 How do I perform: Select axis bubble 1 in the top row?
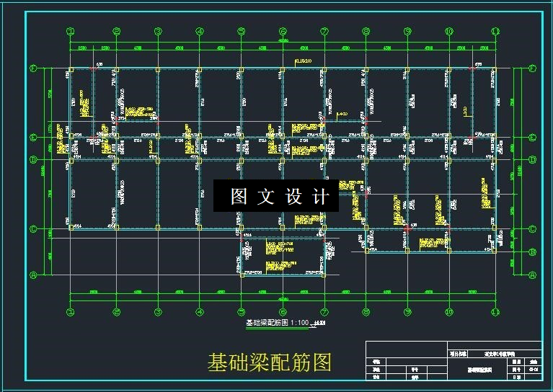[x=71, y=32]
